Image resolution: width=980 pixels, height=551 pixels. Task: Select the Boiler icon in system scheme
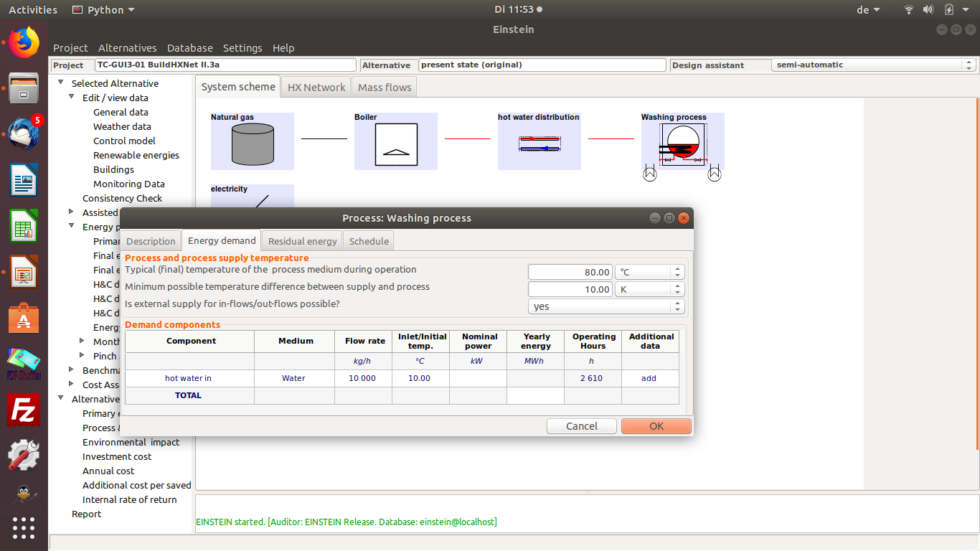coord(395,144)
